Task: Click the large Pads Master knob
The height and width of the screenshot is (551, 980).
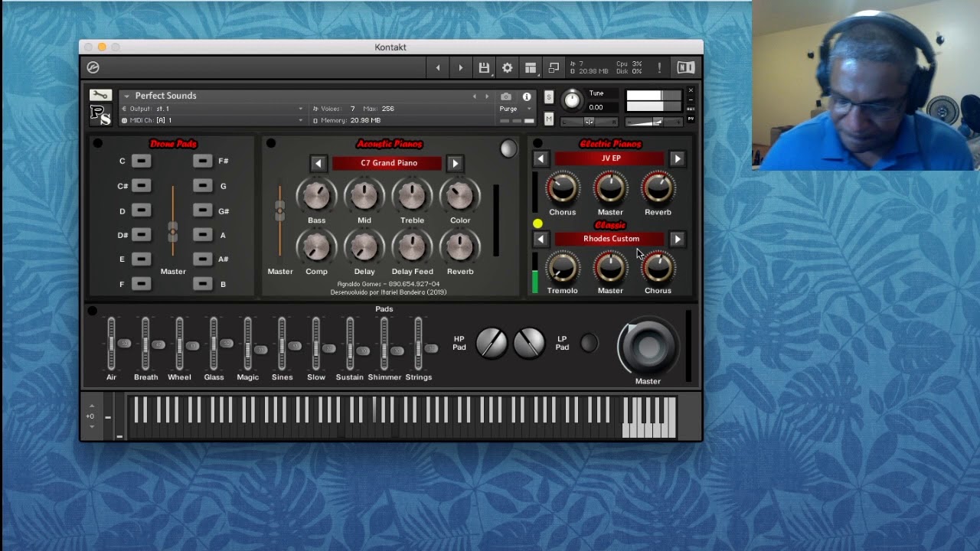Action: point(648,347)
